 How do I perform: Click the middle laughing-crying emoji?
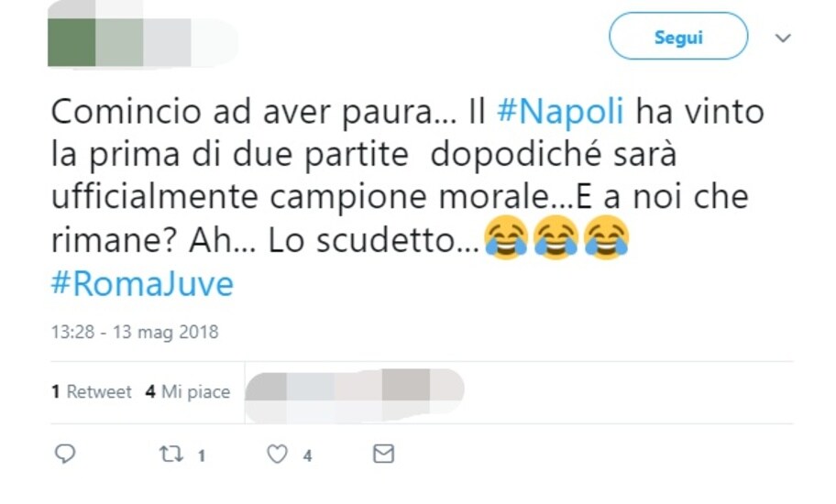556,237
